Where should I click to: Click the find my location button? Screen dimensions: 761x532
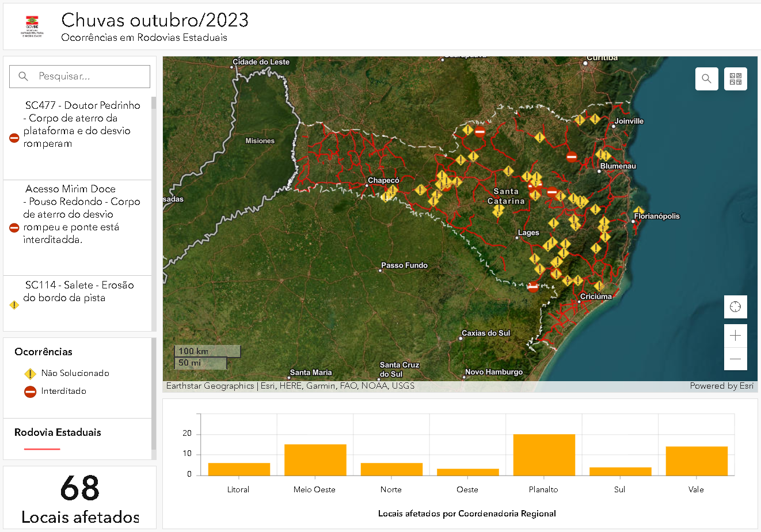[735, 307]
